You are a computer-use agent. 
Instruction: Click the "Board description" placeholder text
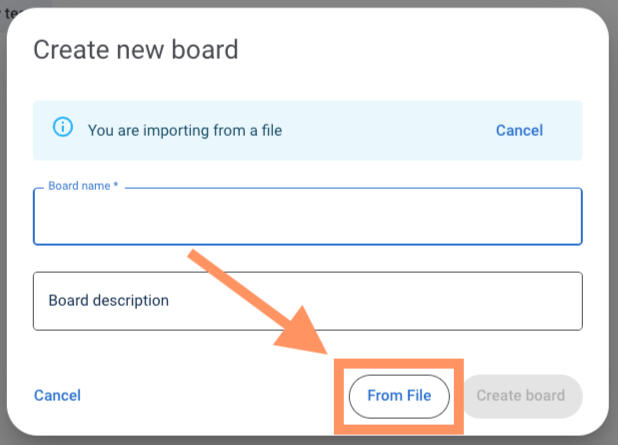coord(109,301)
